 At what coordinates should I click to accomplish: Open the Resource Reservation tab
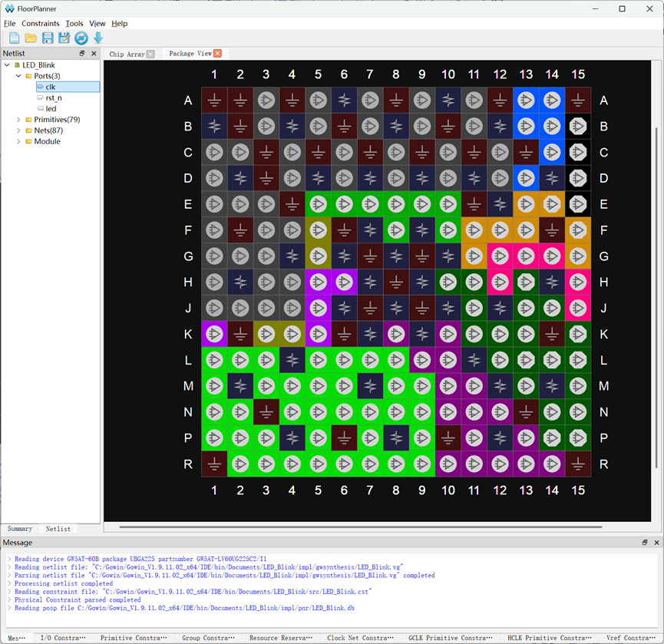[281, 638]
